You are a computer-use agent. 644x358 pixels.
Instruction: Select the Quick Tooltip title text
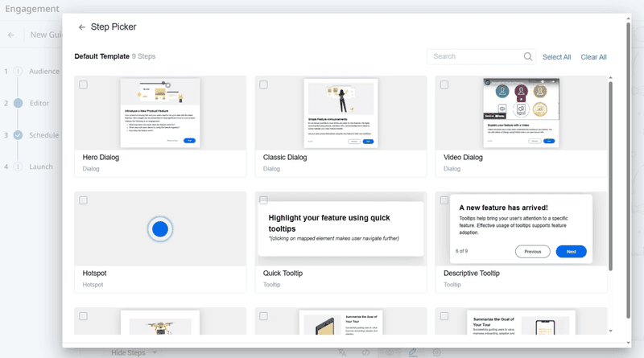[283, 274]
